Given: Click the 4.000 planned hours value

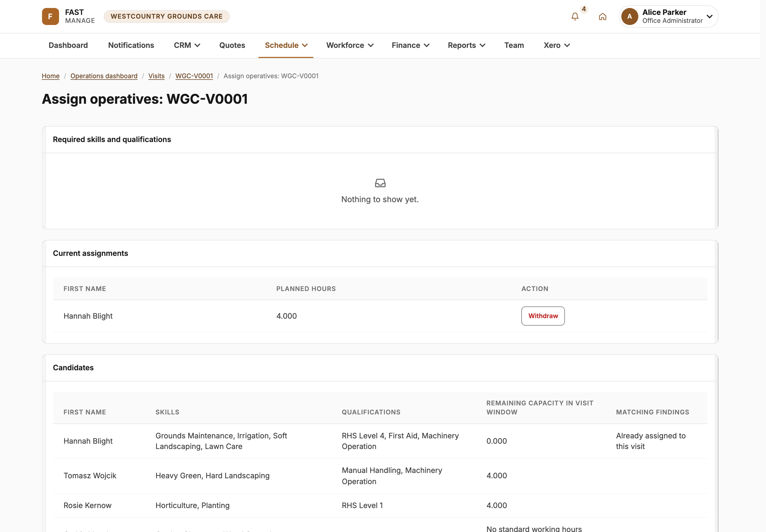Looking at the screenshot, I should [x=287, y=316].
